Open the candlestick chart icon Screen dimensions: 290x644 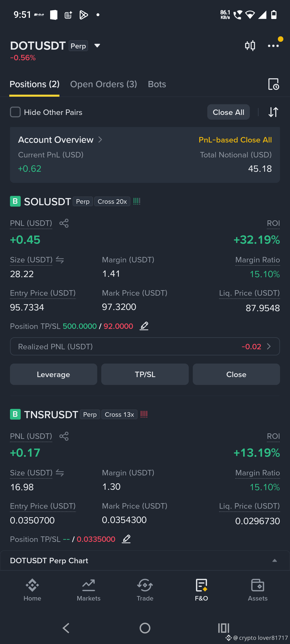250,46
